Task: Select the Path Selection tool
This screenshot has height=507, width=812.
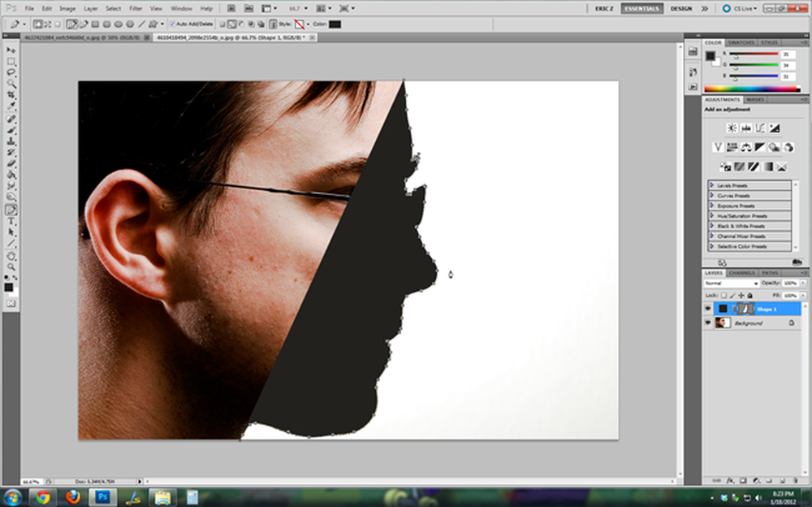Action: pos(11,232)
